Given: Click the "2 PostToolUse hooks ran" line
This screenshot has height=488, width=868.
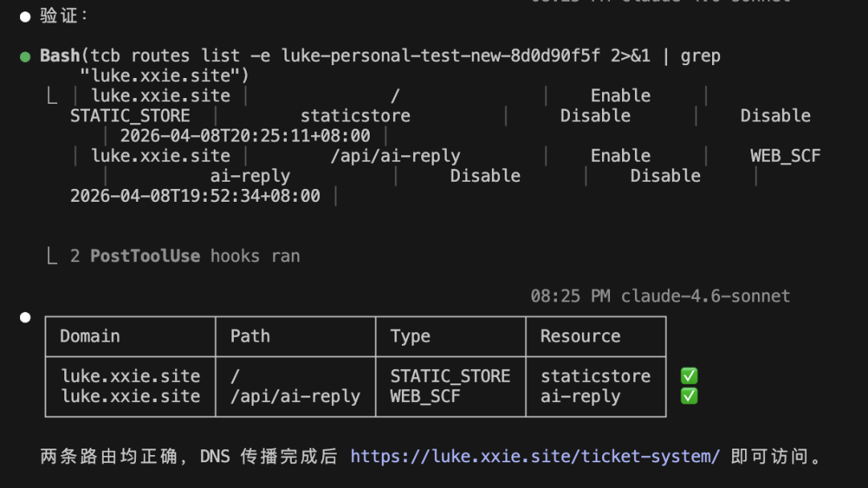Looking at the screenshot, I should click(194, 256).
